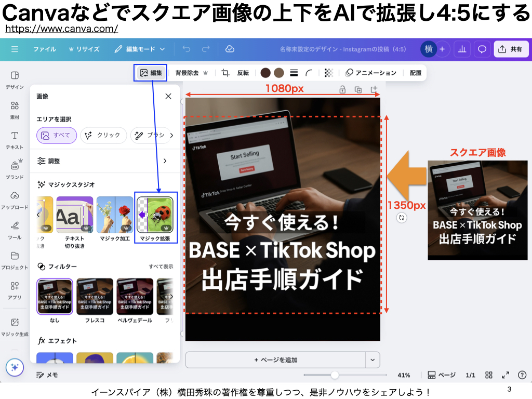The height and width of the screenshot is (399, 532).
Task: Select the crop tool icon
Action: (225, 73)
